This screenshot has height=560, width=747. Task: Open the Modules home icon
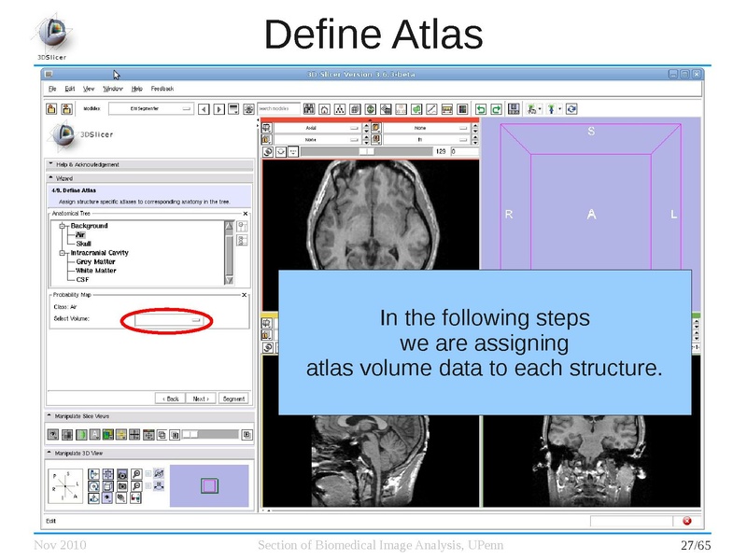tap(325, 109)
